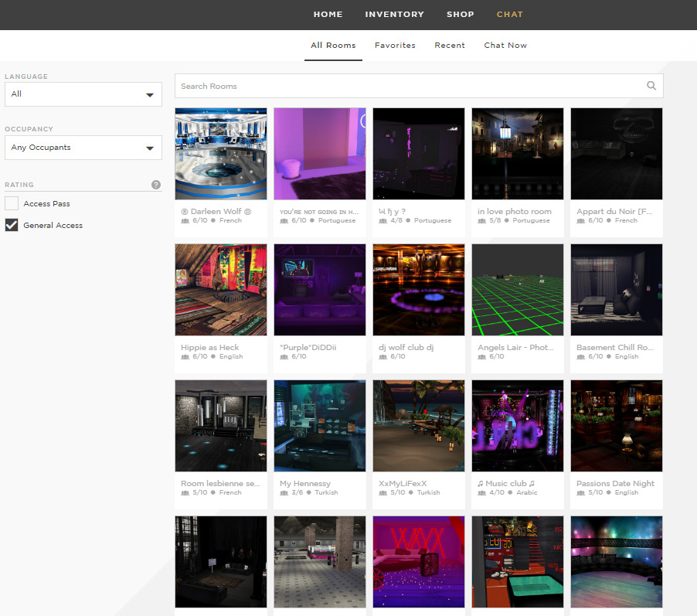Open the Angels Lair green grid thumbnail
Screen dimensions: 697x616
click(518, 290)
